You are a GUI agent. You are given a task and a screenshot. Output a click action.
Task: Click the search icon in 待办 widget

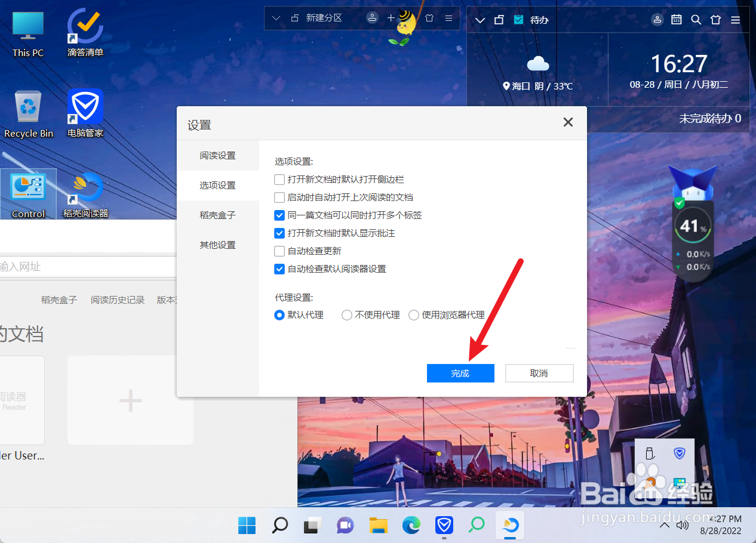(x=696, y=20)
